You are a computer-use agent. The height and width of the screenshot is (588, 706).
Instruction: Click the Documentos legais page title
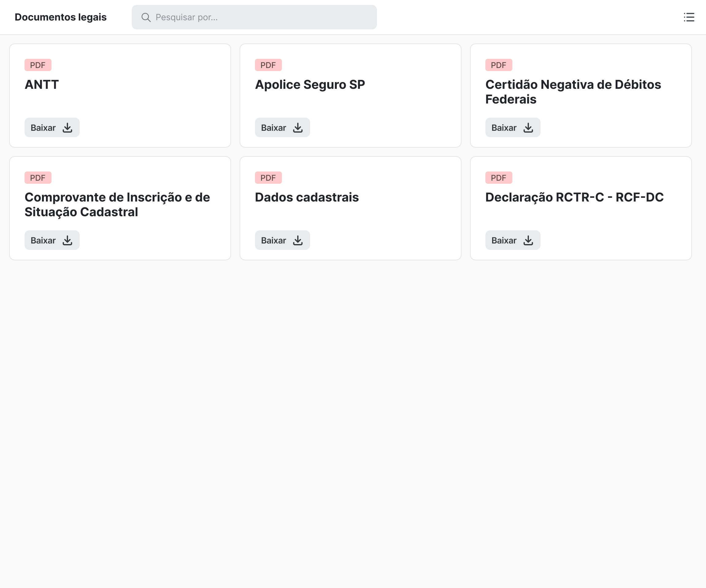pos(60,17)
